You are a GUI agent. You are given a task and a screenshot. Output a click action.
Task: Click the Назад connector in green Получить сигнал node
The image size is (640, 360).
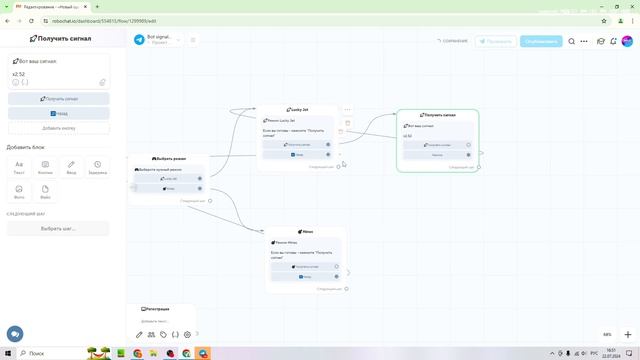pos(468,155)
